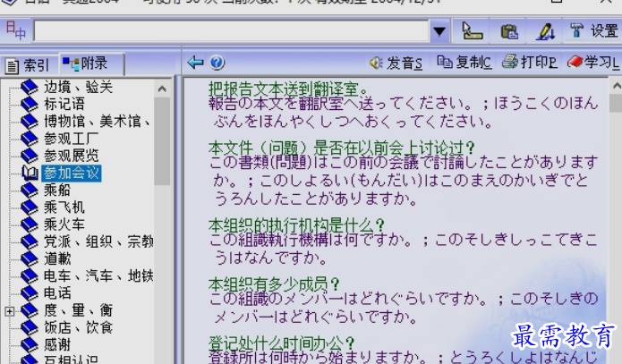Click content pane scroll up arrow

point(616,86)
